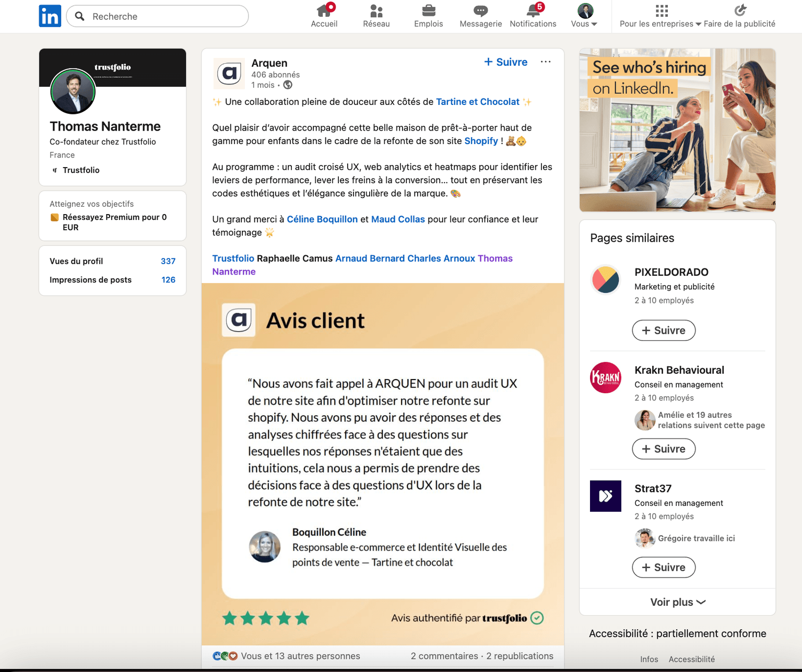Screen dimensions: 802x672
Task: Open the Avis client review image
Action: coord(383,464)
